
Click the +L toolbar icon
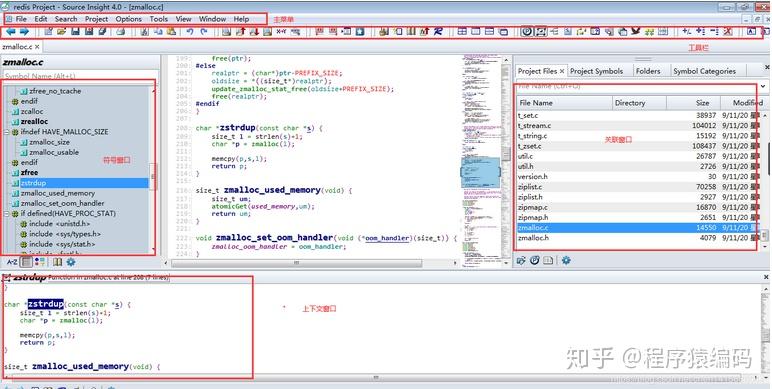[x=686, y=32]
